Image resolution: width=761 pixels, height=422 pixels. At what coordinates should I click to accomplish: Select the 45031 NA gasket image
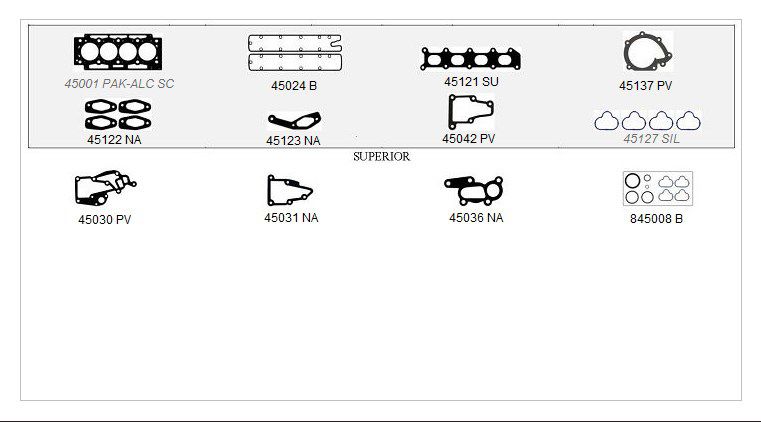(290, 190)
